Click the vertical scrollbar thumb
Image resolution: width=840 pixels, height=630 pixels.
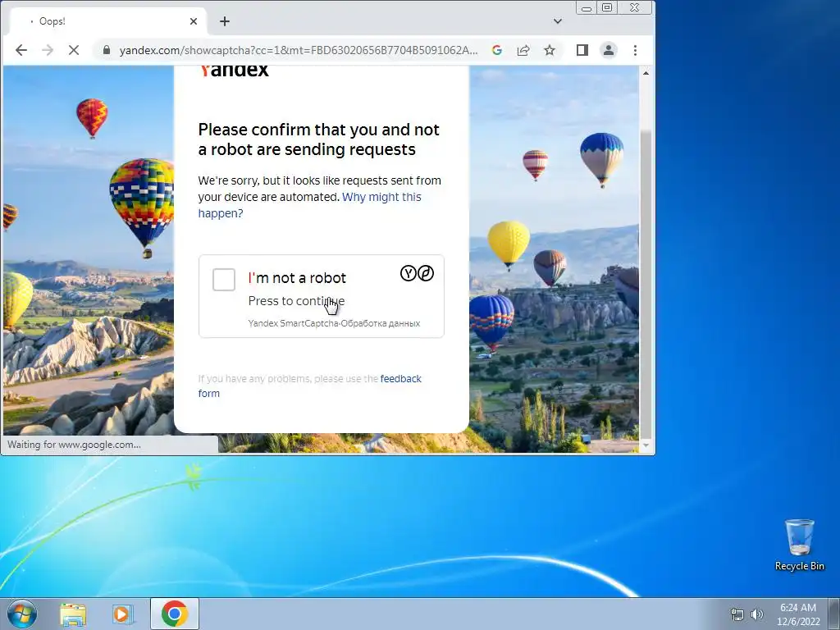646,284
